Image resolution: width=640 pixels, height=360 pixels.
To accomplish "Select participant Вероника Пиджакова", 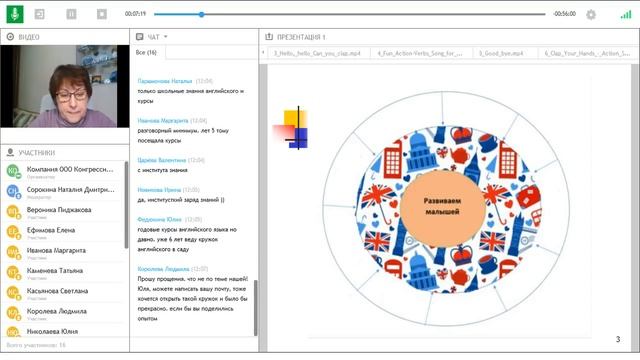I will (x=64, y=212).
